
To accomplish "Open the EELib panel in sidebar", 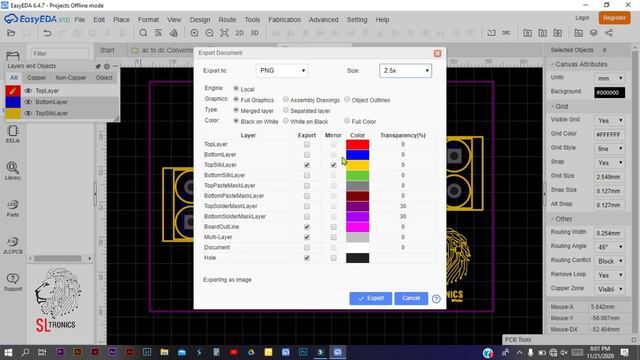I will pos(13,134).
